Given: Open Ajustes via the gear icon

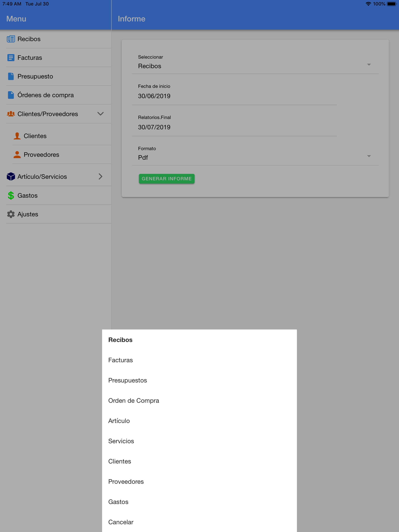Looking at the screenshot, I should coord(11,214).
